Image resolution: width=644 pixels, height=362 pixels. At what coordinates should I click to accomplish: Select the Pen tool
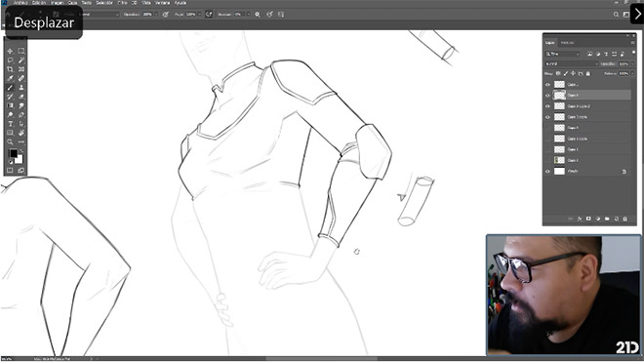click(x=21, y=114)
